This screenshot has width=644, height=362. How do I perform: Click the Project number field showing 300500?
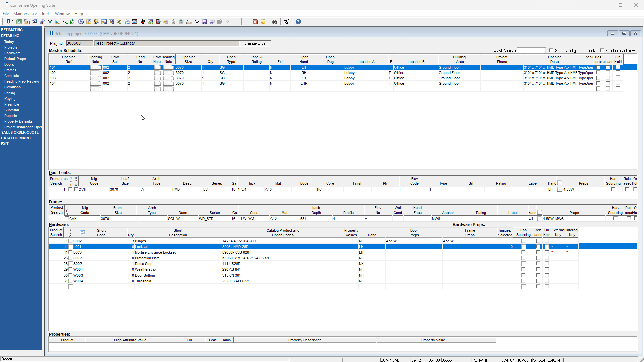click(x=79, y=43)
